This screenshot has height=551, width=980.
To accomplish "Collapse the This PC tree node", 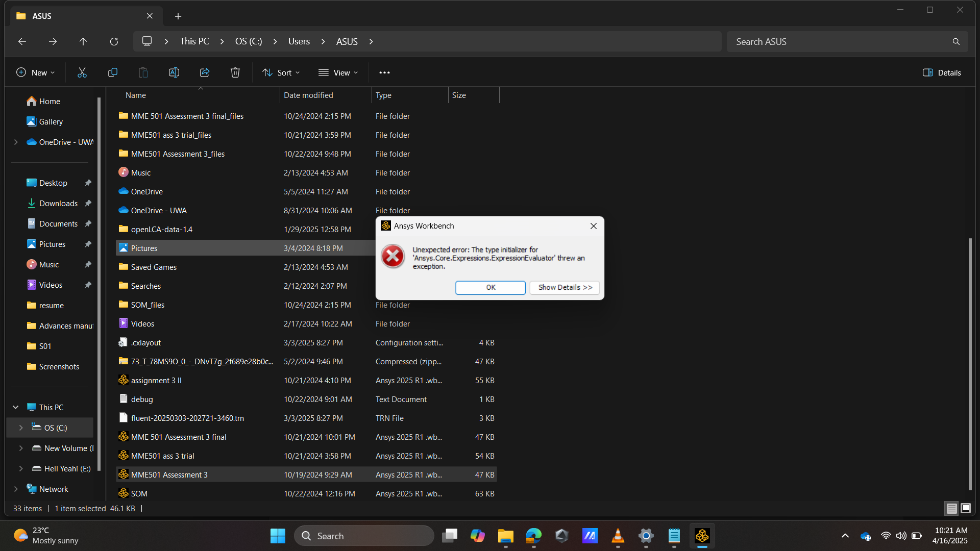I will click(16, 407).
